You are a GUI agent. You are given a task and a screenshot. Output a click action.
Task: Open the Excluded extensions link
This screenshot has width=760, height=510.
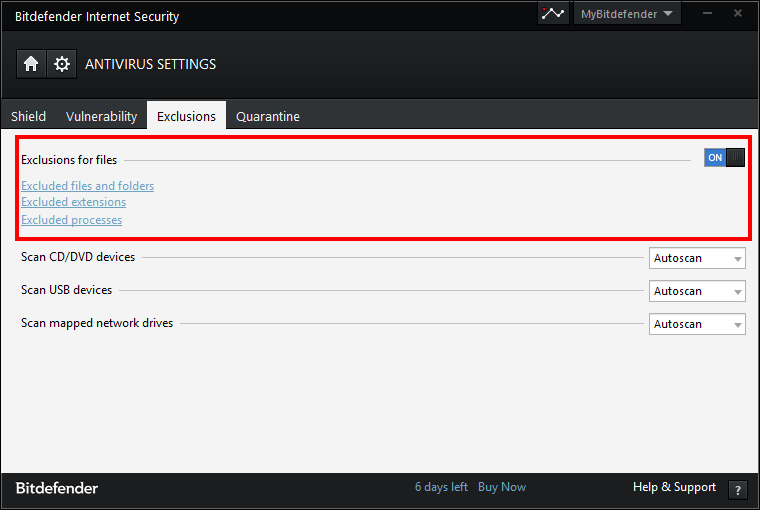[x=73, y=202]
